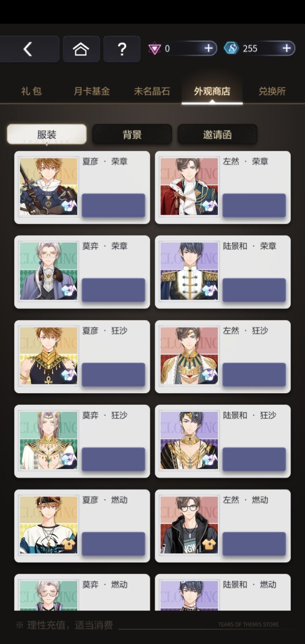Open help via question mark icon

click(122, 49)
